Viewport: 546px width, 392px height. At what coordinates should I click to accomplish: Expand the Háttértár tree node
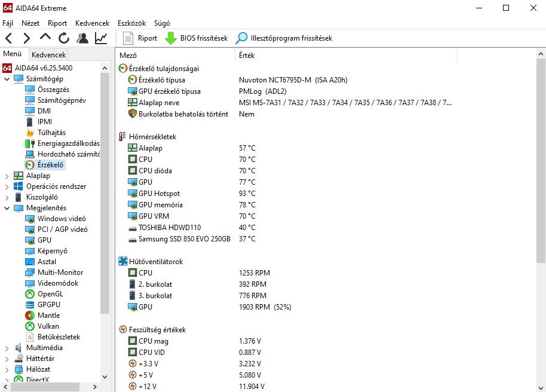pyautogui.click(x=7, y=359)
